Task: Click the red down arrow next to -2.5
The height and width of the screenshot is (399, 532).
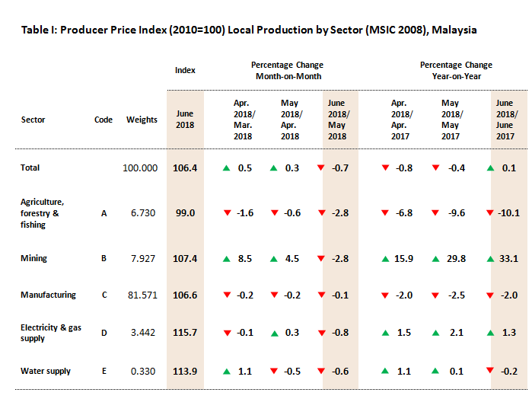Action: [436, 295]
